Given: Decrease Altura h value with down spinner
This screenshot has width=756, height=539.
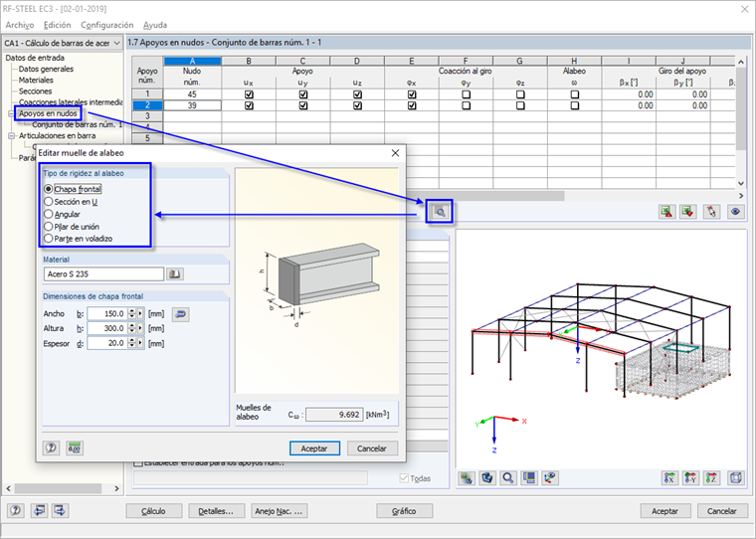Looking at the screenshot, I should pyautogui.click(x=131, y=331).
